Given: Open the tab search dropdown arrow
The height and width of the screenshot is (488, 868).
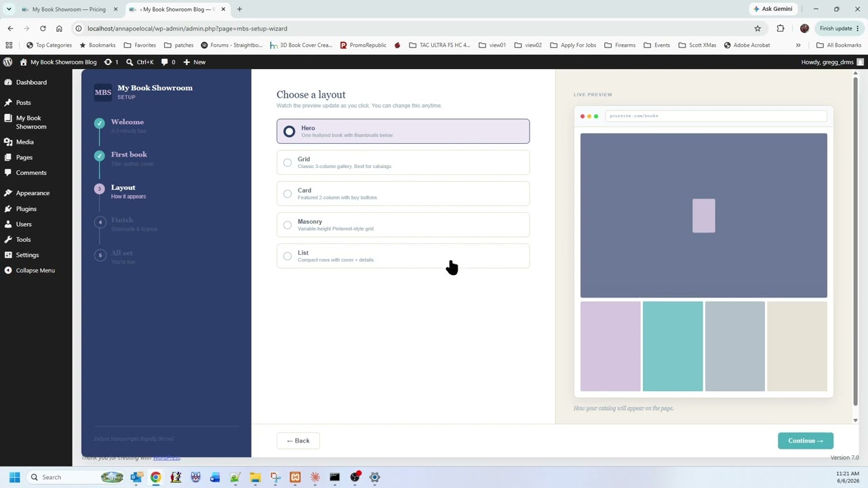Looking at the screenshot, I should [x=9, y=9].
